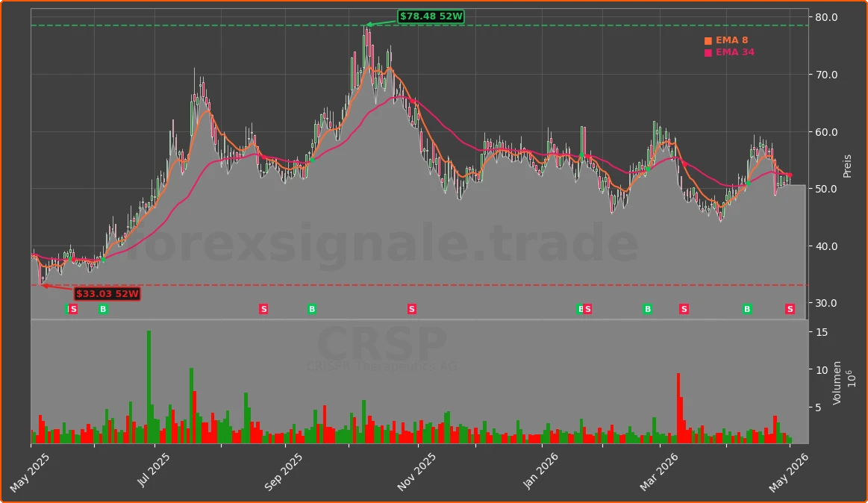Click the Sep 2025 date label
This screenshot has width=868, height=503.
tap(284, 472)
